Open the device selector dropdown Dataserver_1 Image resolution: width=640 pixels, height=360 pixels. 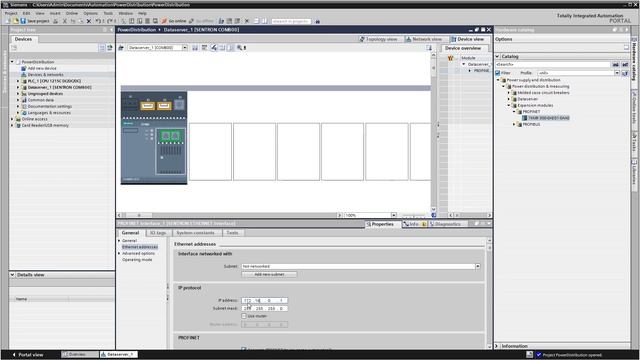coord(184,48)
